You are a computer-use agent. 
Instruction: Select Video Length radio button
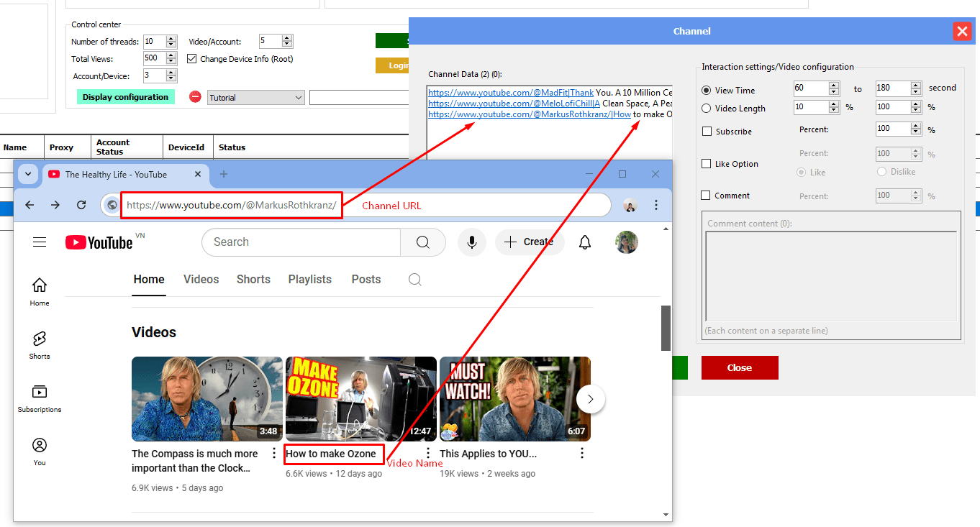[x=707, y=109]
